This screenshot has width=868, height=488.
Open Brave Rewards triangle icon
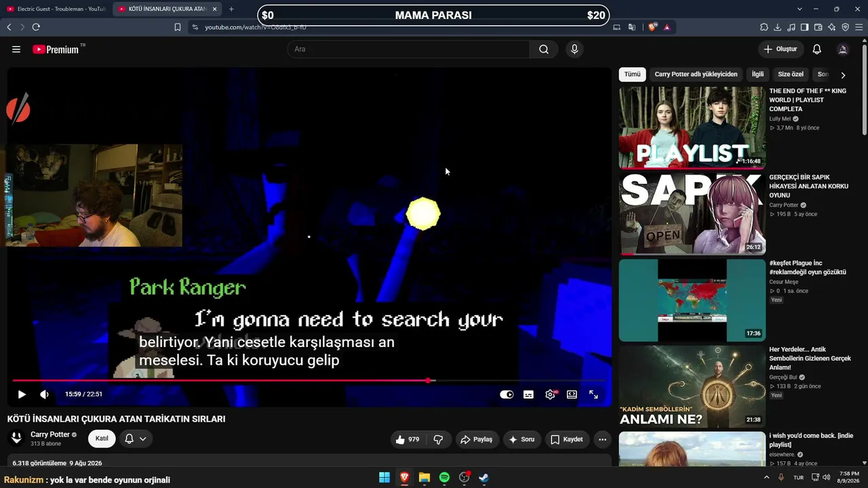click(x=667, y=27)
